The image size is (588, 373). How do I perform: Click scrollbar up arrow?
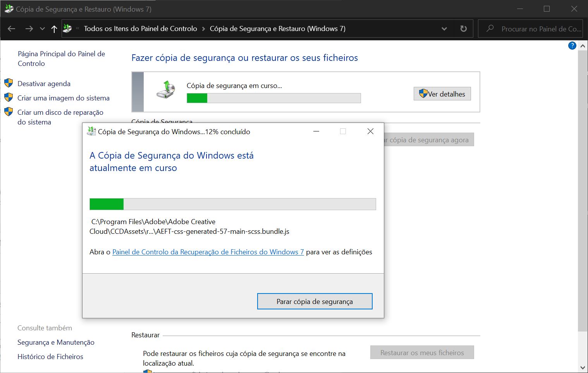tap(583, 46)
